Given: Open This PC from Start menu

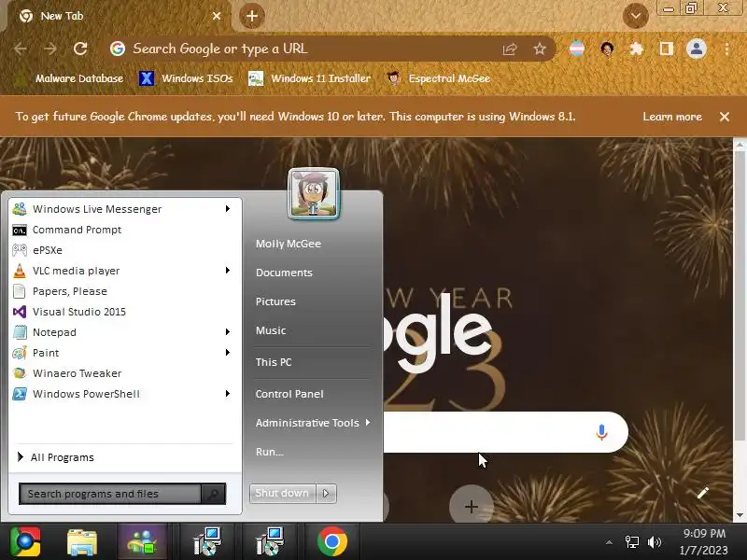Looking at the screenshot, I should (274, 362).
